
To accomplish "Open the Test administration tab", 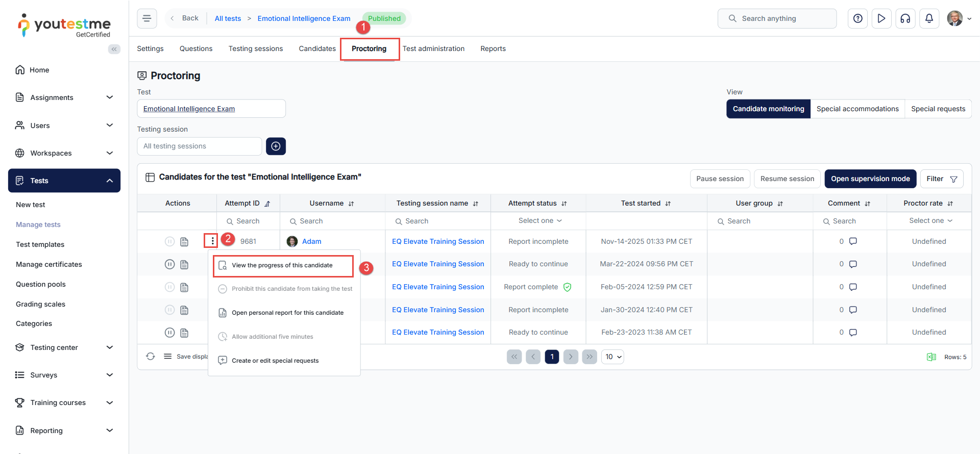I will coord(433,49).
